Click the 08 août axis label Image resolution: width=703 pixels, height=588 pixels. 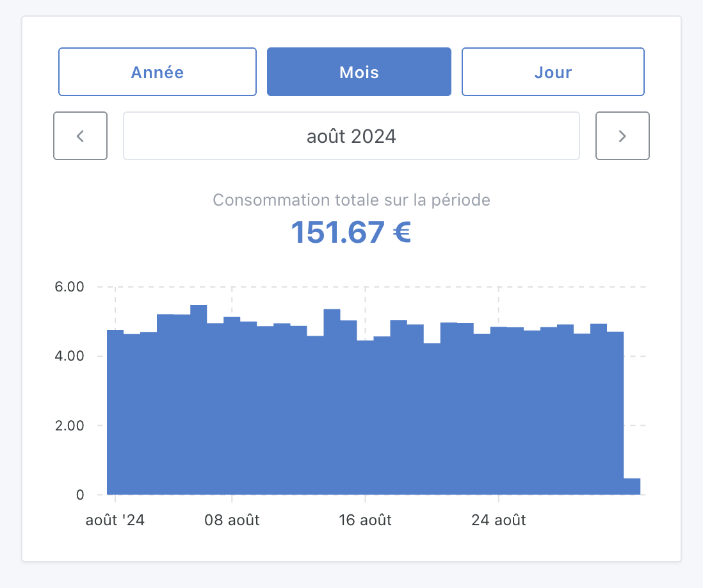(x=230, y=520)
